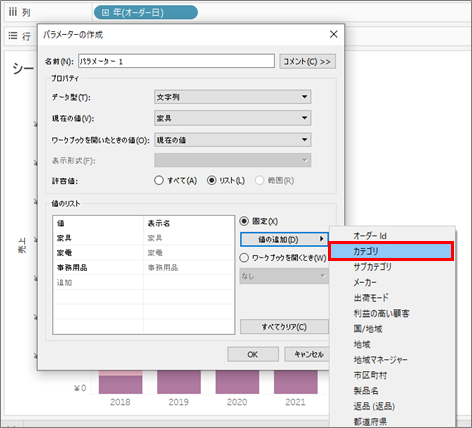
Task: Click the 家具 display name cell
Action: click(189, 238)
